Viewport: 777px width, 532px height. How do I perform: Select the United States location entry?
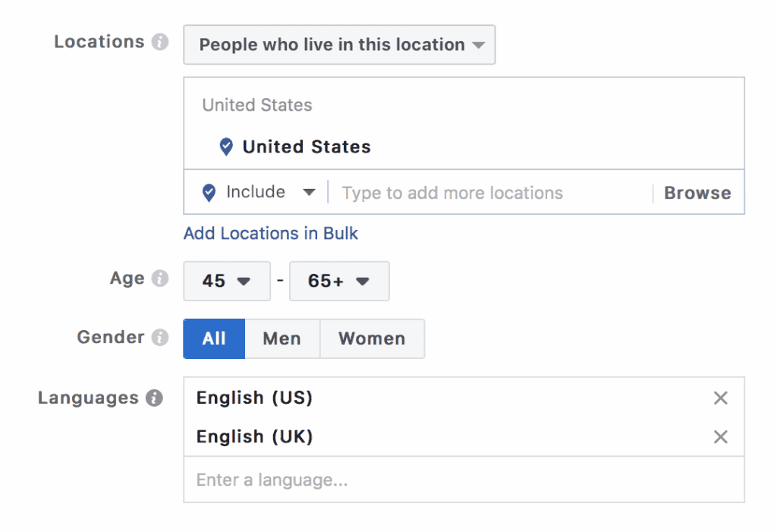pyautogui.click(x=306, y=146)
